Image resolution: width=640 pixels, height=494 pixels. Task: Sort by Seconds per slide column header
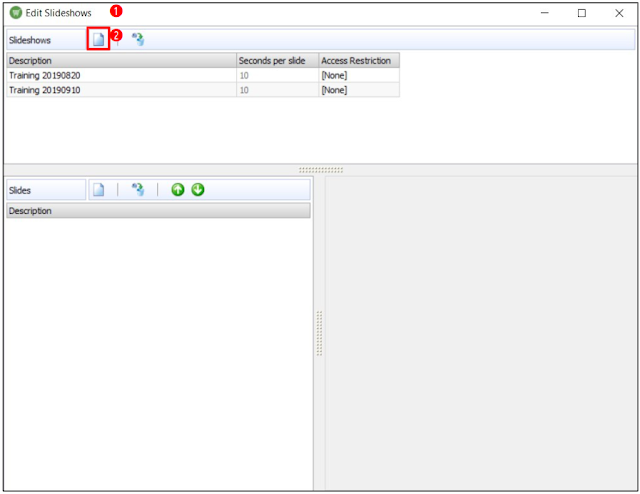(278, 60)
